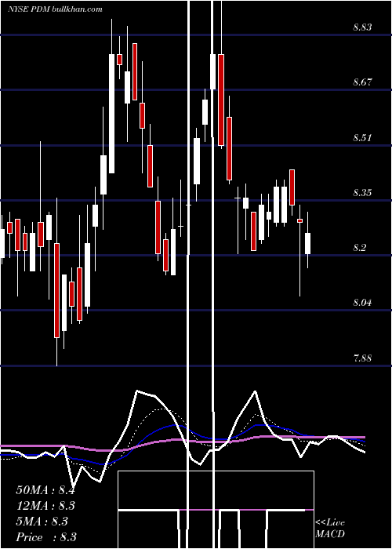The height and width of the screenshot is (549, 392).
Task: Select the 8.2 price axis label
Action: click(359, 248)
